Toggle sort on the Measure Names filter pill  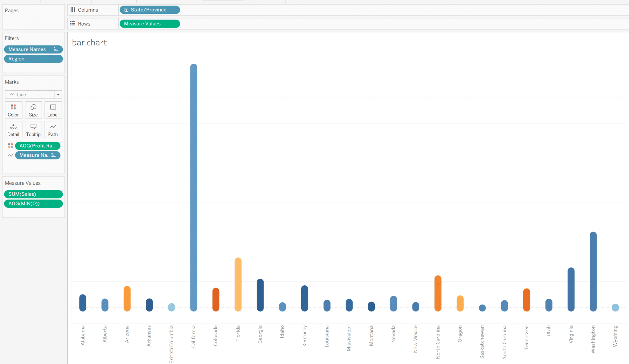click(55, 49)
